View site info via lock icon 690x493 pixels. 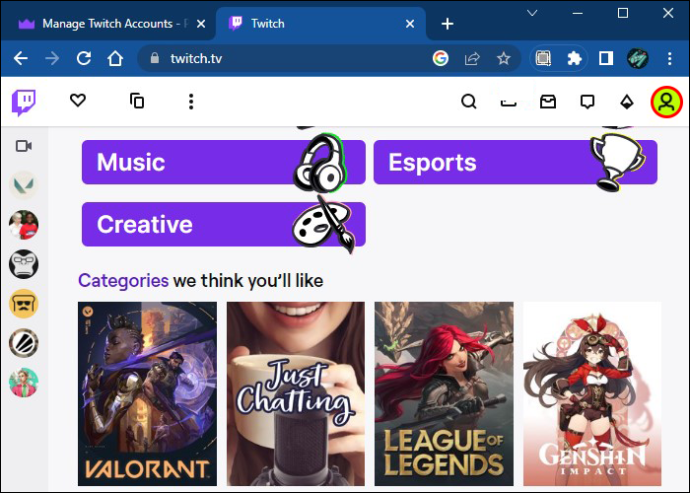pyautogui.click(x=154, y=58)
